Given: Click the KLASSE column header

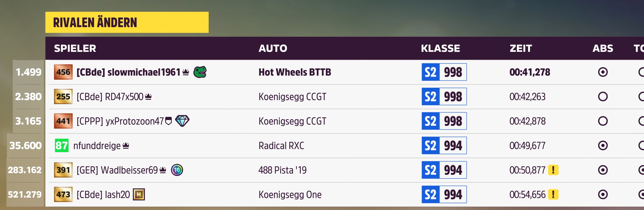Looking at the screenshot, I should pyautogui.click(x=440, y=48).
